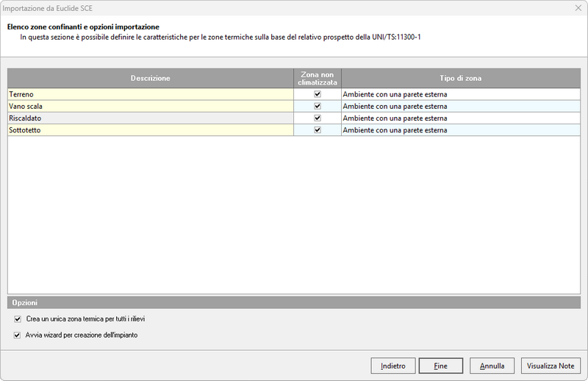Toggle Zona non climatizzata for Vano scala
Viewport: 588px width, 381px height.
pos(317,106)
